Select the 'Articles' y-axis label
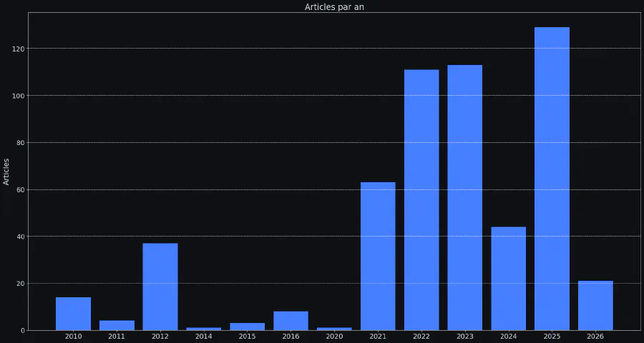 pos(6,171)
